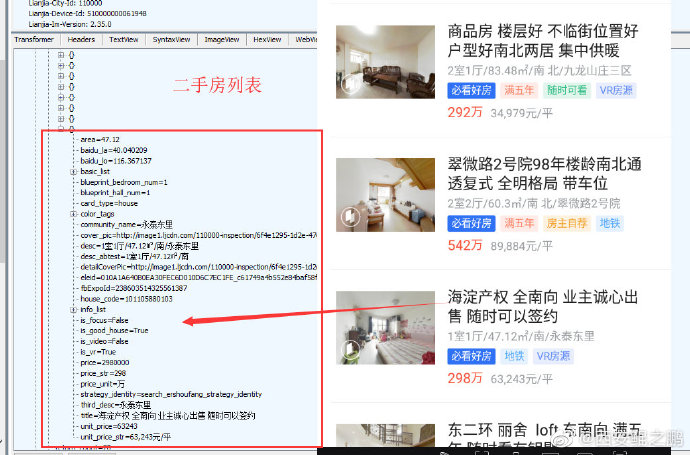Open the Headers tab
The height and width of the screenshot is (455, 690).
coord(81,40)
